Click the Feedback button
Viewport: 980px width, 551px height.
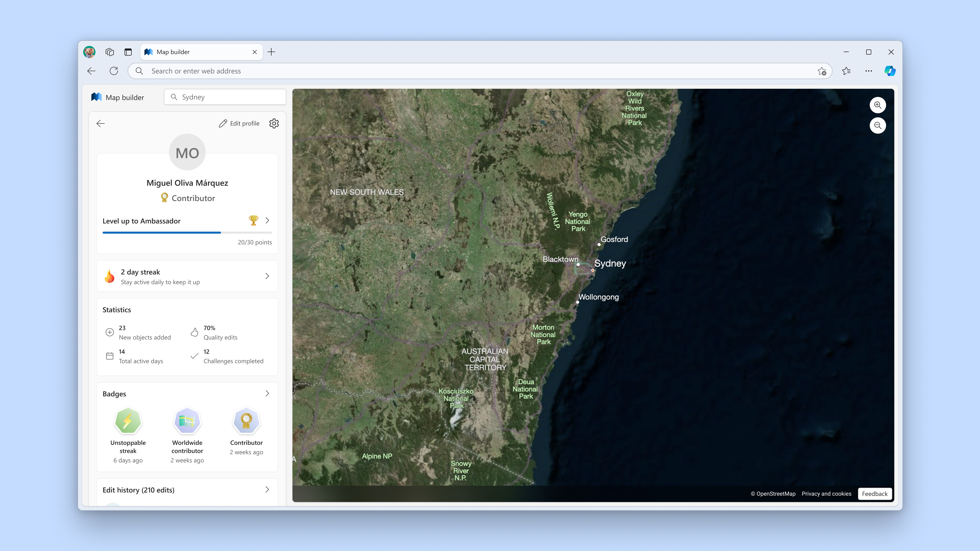pyautogui.click(x=875, y=494)
